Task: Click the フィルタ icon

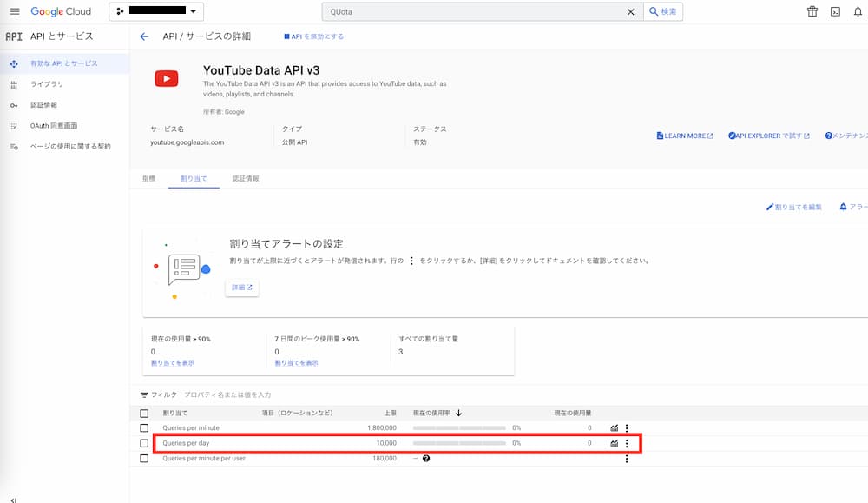Action: (x=144, y=395)
